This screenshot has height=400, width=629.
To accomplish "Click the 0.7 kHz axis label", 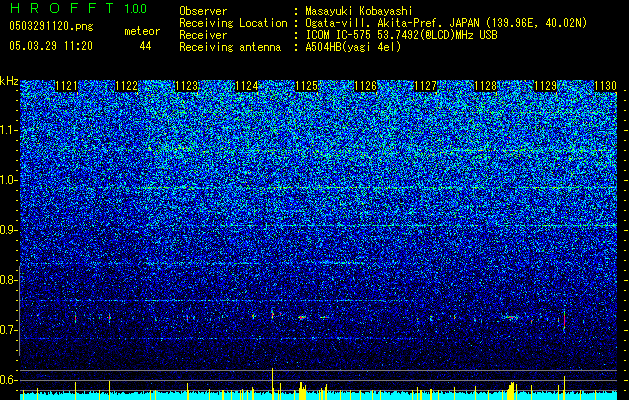I will tap(7, 330).
